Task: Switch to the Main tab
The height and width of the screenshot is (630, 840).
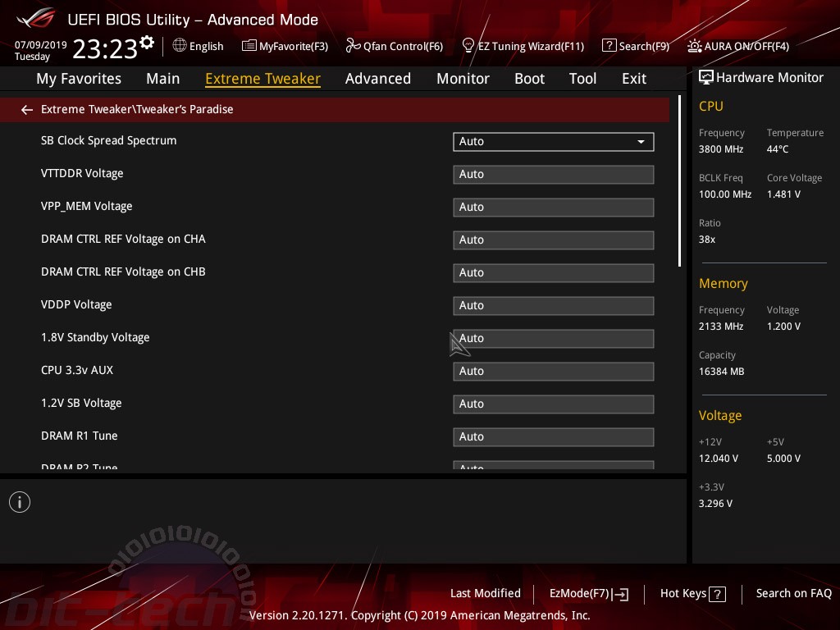Action: tap(163, 79)
